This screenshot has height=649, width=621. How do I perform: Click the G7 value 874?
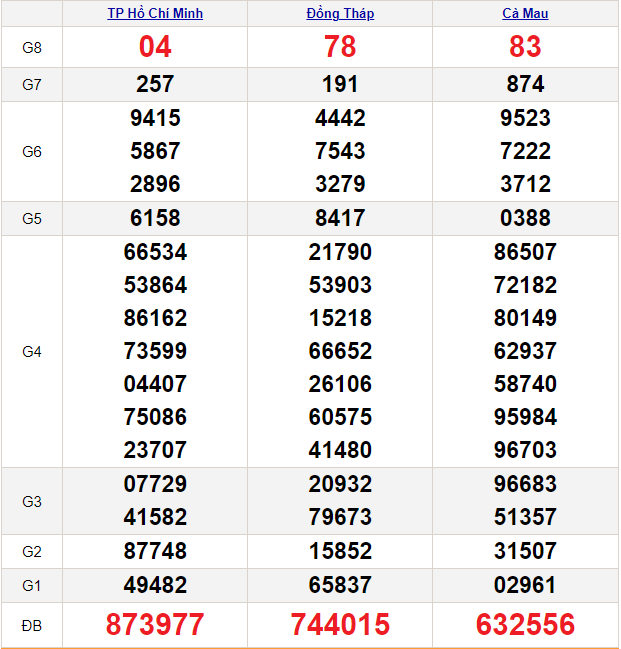(525, 84)
